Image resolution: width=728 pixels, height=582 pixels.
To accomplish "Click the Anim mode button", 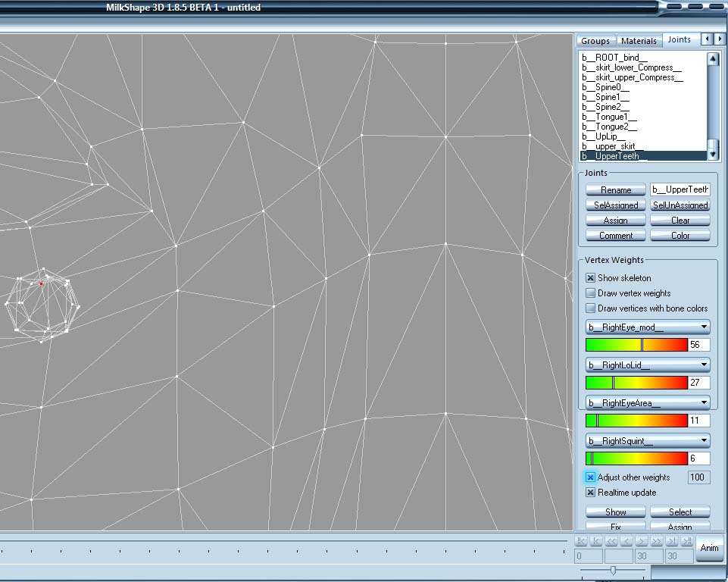I will coord(709,547).
